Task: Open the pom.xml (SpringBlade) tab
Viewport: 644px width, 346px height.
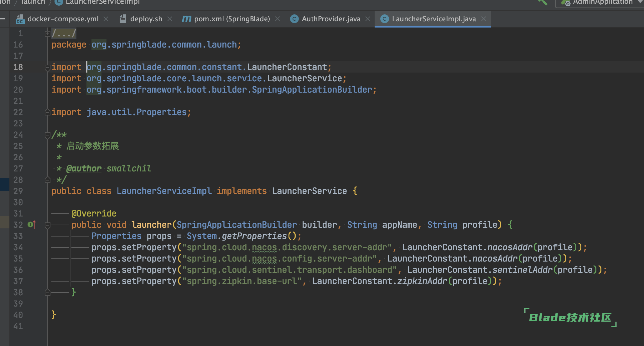Action: (x=232, y=19)
